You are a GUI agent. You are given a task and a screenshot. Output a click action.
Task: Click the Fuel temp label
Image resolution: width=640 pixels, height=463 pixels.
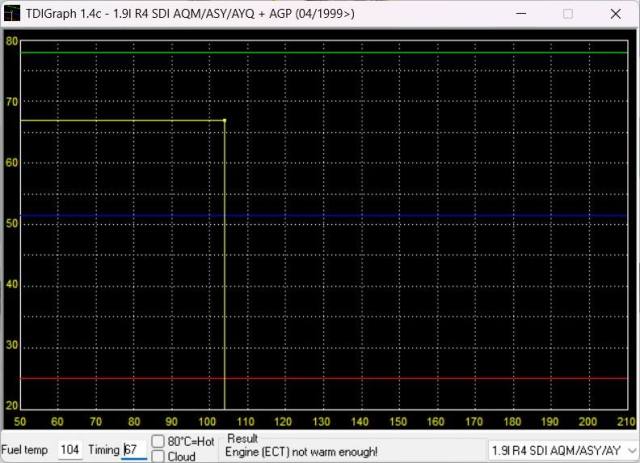[x=25, y=450]
